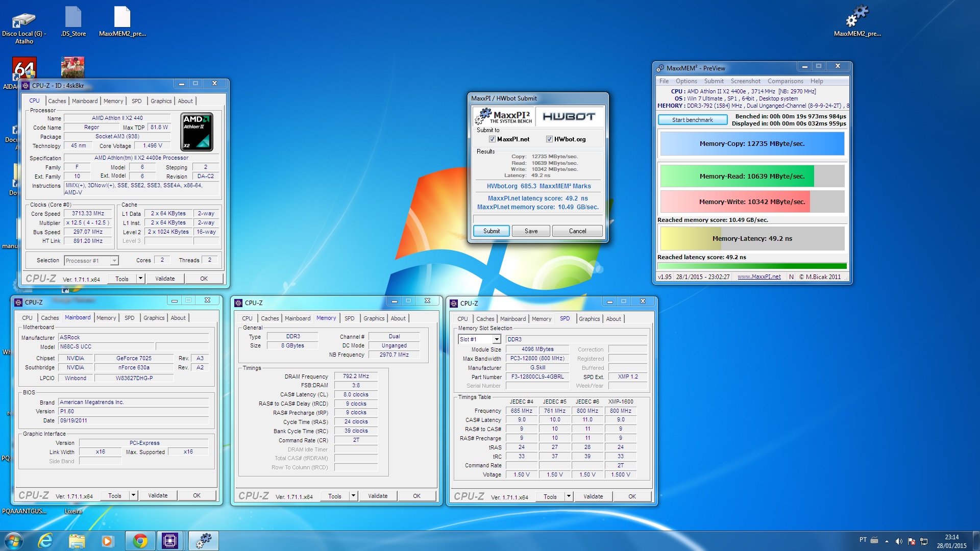Image resolution: width=980 pixels, height=551 pixels.
Task: Open the Windows Start menu orb
Action: pos(14,541)
